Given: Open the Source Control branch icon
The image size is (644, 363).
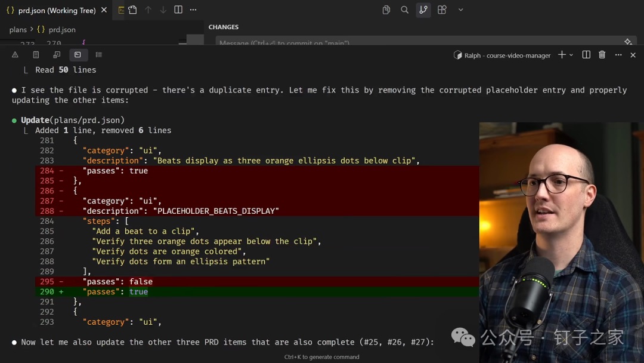Looking at the screenshot, I should coord(423,10).
